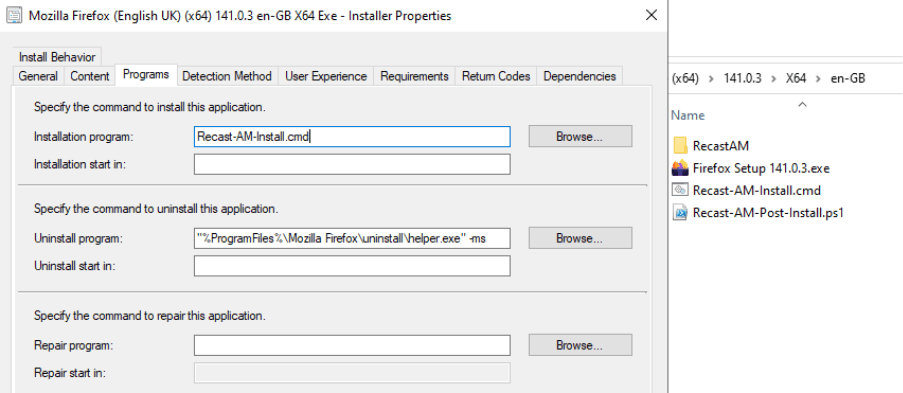903x393 pixels.
Task: Open the Dependencies tab
Action: [x=579, y=76]
